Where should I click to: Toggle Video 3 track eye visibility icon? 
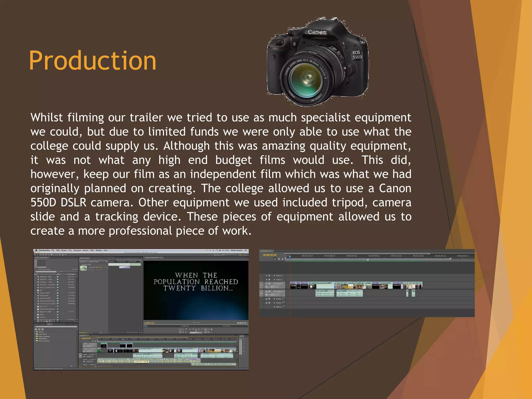(x=266, y=275)
